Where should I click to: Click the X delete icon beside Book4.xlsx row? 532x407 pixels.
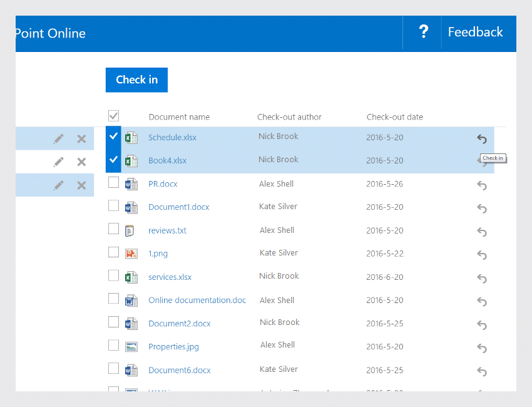[81, 162]
